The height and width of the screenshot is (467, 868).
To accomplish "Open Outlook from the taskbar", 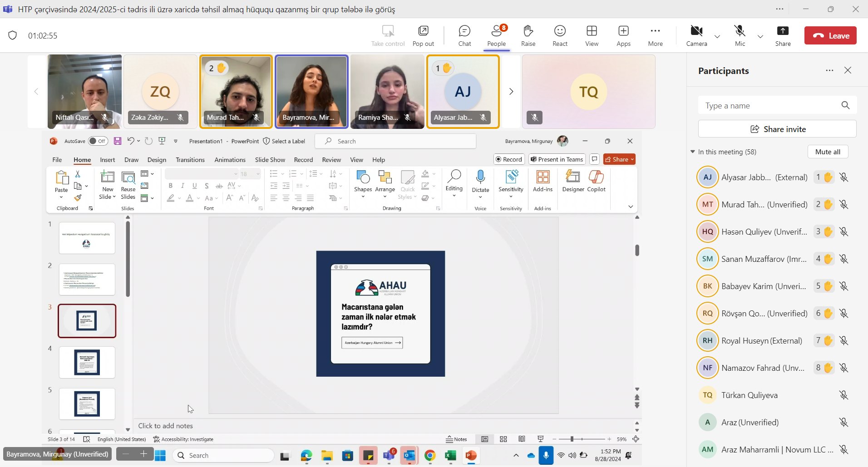I will 409,455.
